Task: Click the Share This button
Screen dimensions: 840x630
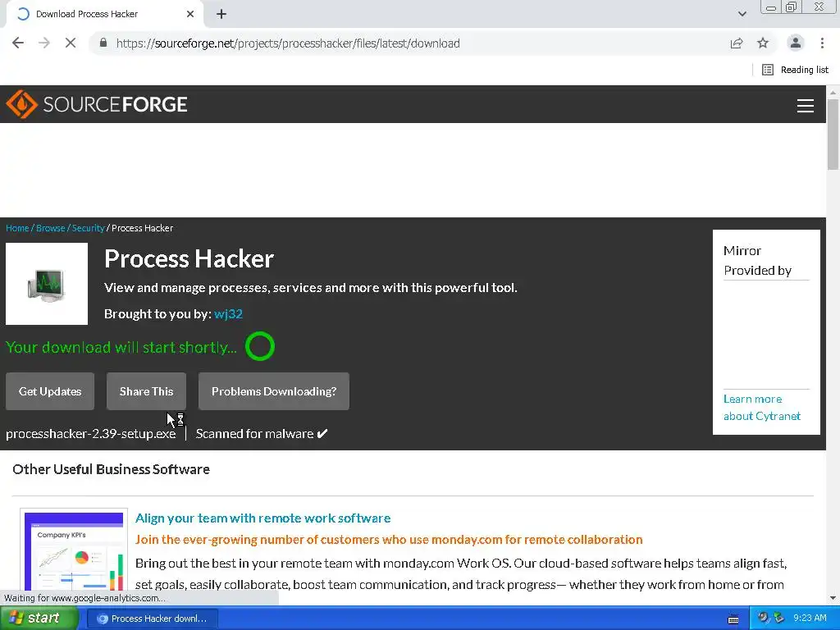Action: coord(146,391)
